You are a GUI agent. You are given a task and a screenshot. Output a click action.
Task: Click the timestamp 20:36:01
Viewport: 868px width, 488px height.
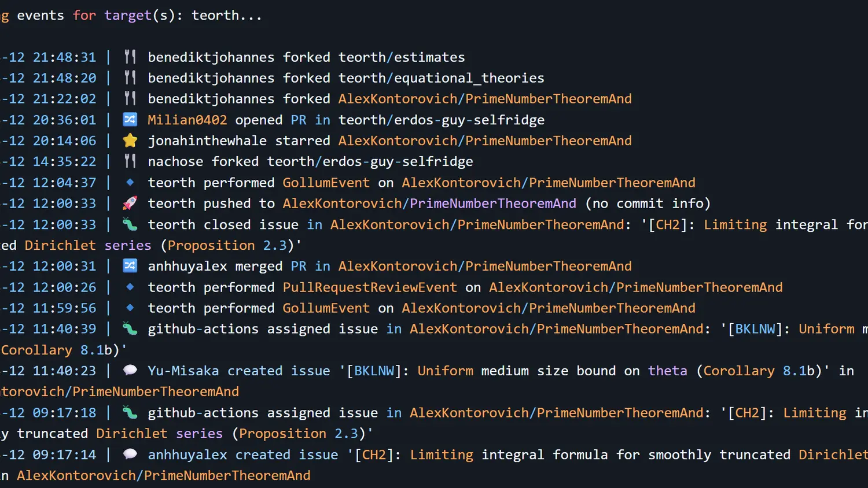64,120
